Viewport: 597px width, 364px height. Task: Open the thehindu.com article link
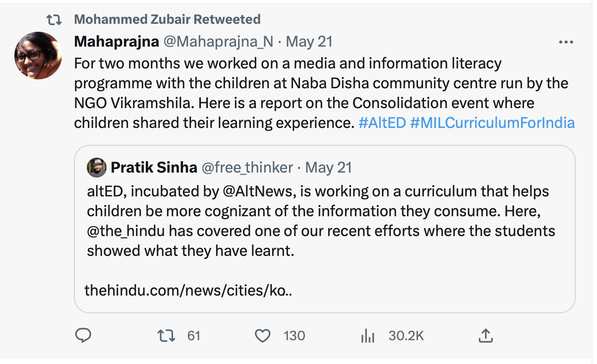point(188,290)
